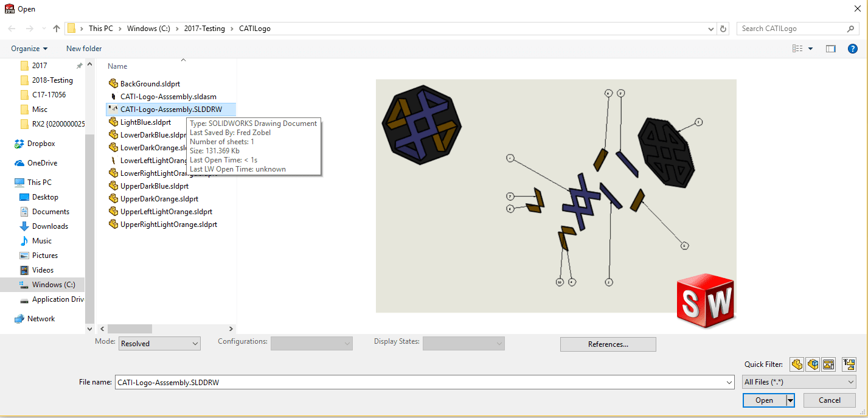Select UpperRightLightOrange.sldprt file

click(x=168, y=225)
